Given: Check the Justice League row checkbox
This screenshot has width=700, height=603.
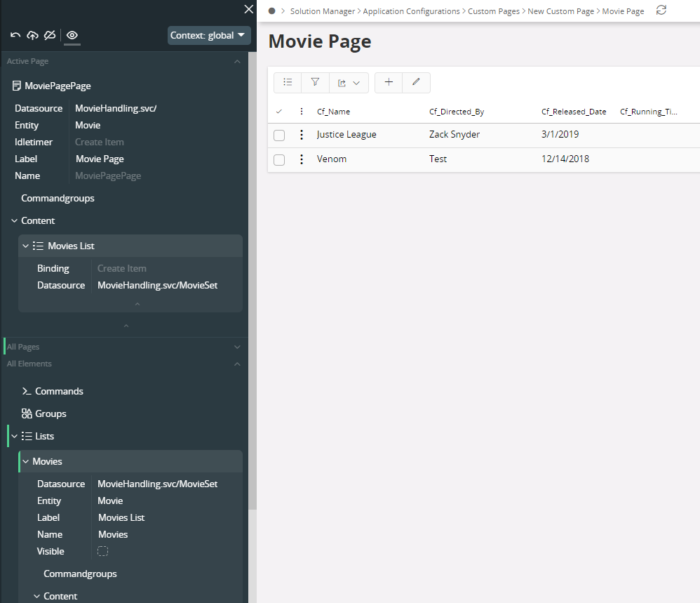Looking at the screenshot, I should tap(279, 135).
